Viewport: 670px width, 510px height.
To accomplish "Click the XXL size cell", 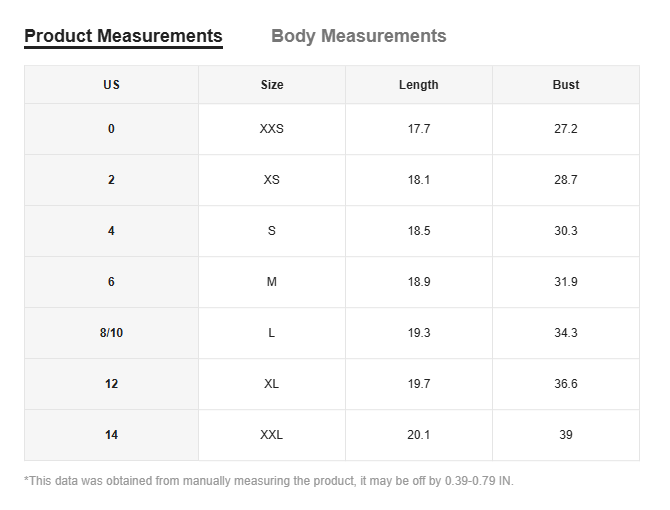I will (x=271, y=435).
